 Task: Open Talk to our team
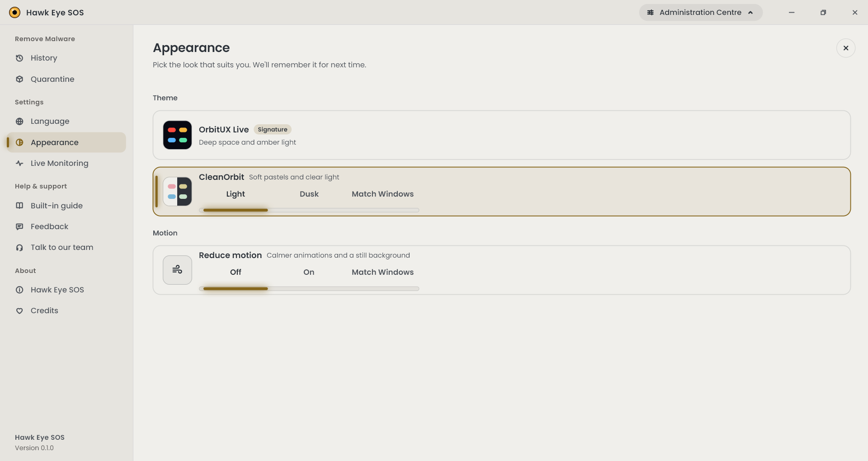pyautogui.click(x=66, y=247)
